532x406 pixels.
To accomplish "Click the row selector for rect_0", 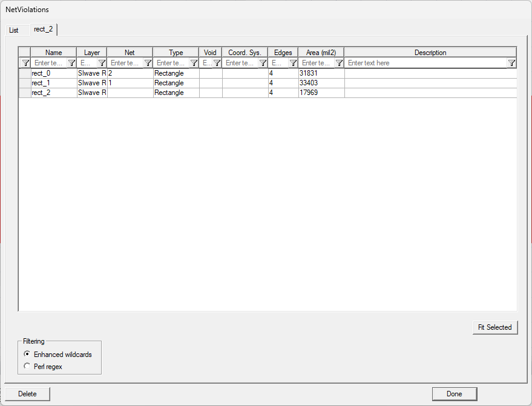I will [25, 73].
